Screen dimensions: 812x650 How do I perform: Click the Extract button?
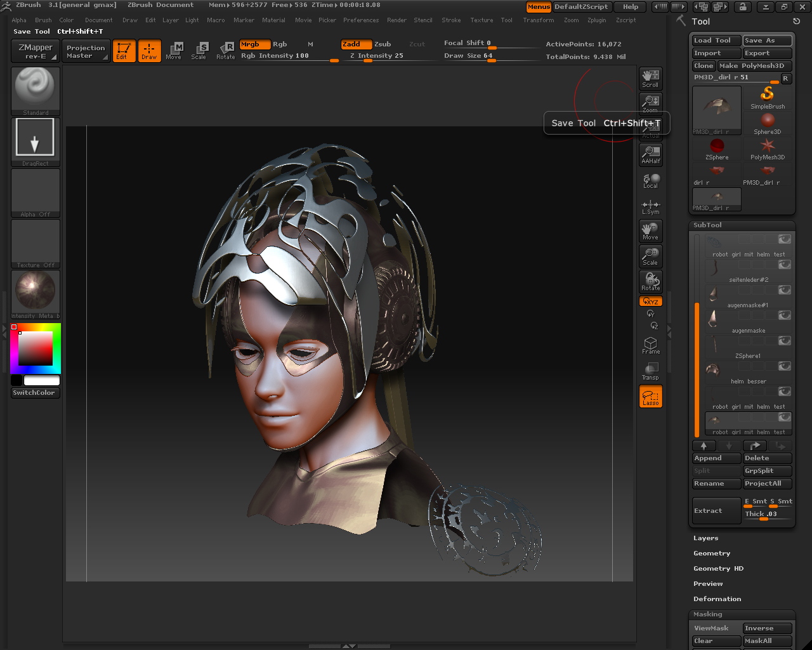(717, 510)
